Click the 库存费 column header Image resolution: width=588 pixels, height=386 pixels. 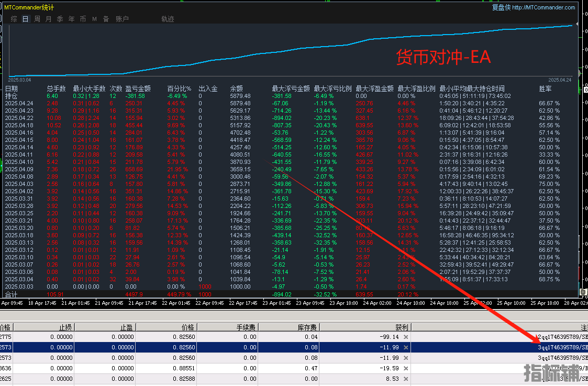click(289, 327)
